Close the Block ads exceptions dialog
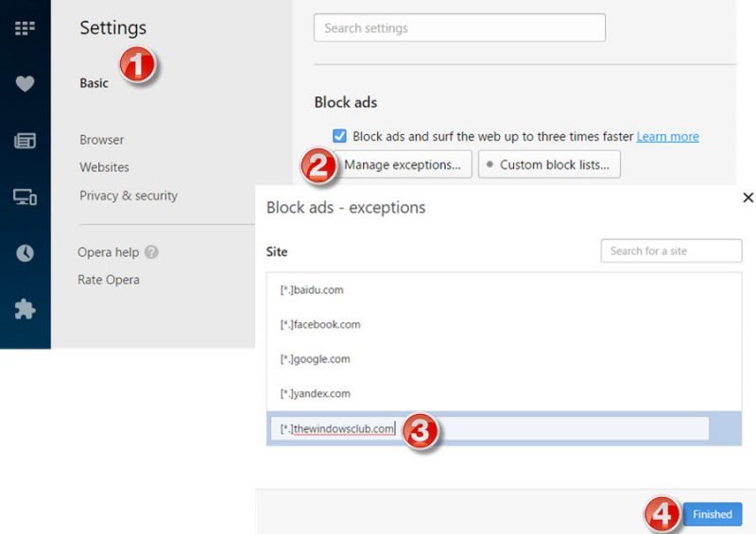The height and width of the screenshot is (534, 756). coord(748,198)
